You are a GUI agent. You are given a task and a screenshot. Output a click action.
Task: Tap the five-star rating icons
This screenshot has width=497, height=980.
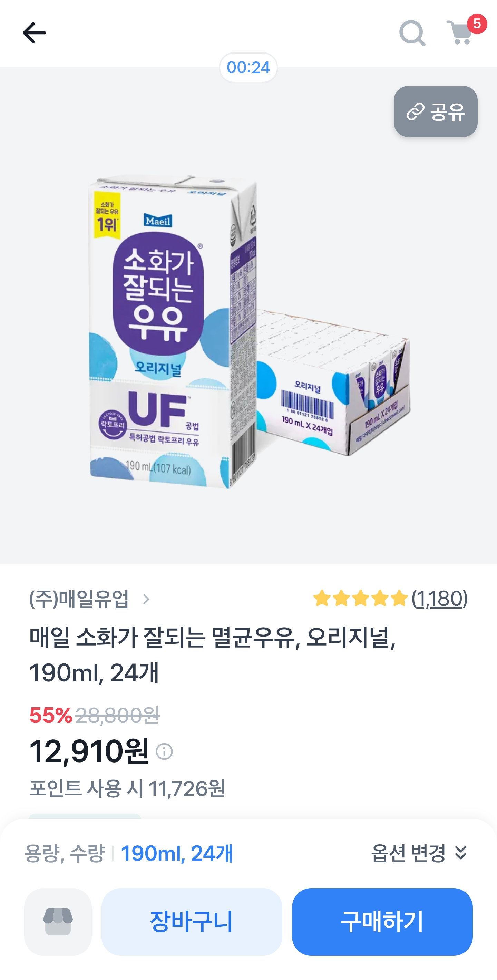point(360,599)
